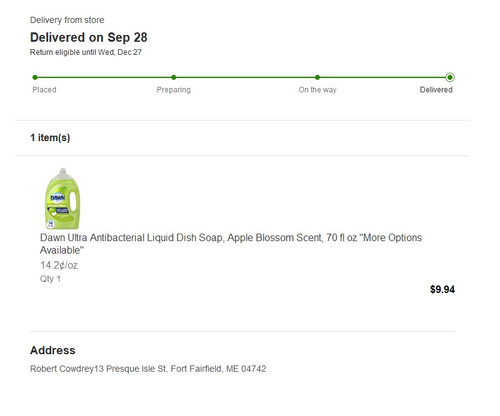Click the return eligible until Dec 27 text
500x416 pixels.
86,52
